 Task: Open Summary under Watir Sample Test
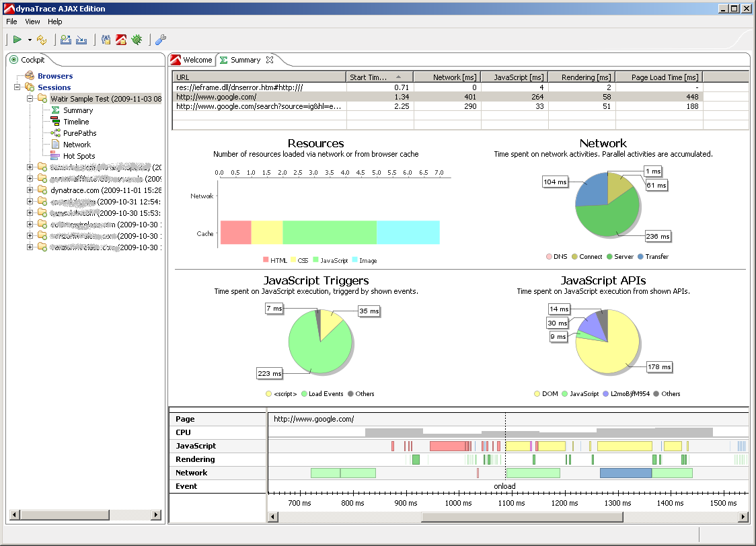tap(77, 110)
